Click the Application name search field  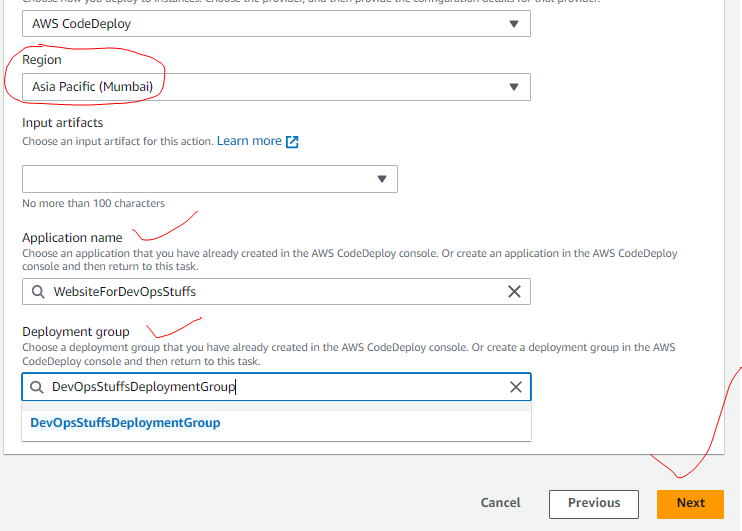coord(276,292)
